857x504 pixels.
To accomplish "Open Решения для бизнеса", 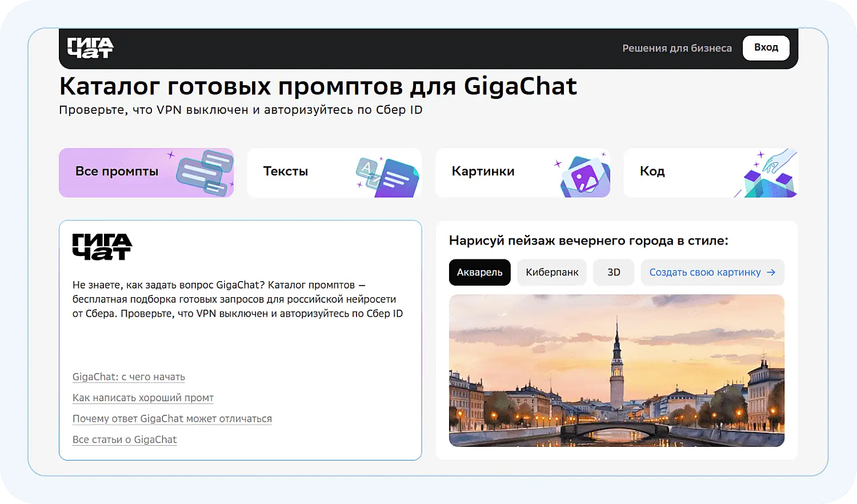I will click(x=676, y=48).
